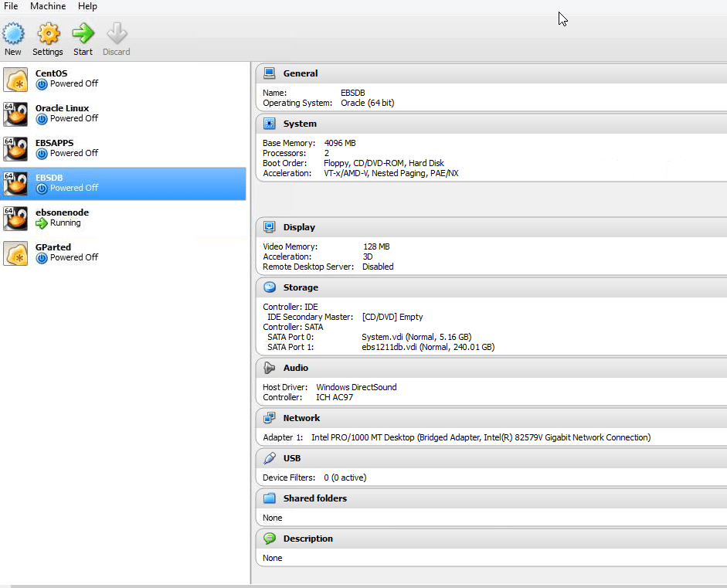Select the Oracle Linux machine name
This screenshot has width=727, height=588.
click(62, 108)
